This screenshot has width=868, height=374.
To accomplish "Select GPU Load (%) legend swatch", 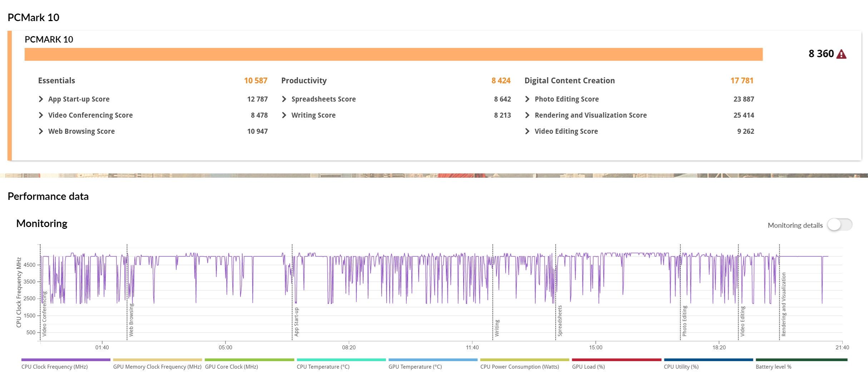I will (617, 360).
